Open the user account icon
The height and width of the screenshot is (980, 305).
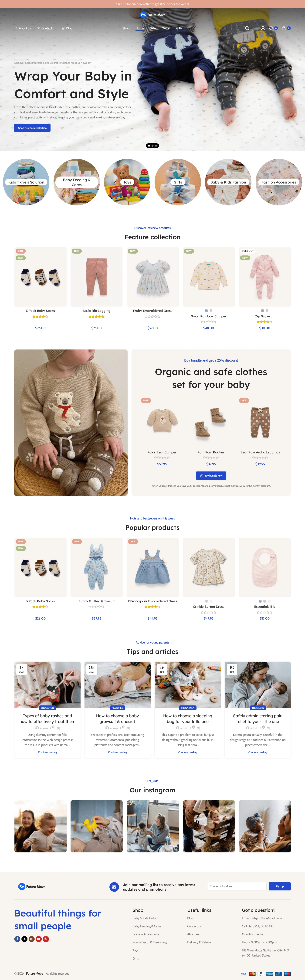[263, 28]
